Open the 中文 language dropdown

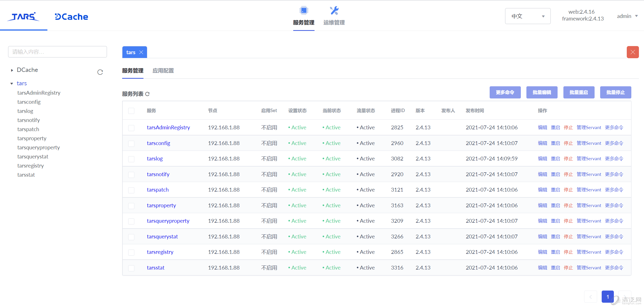527,16
